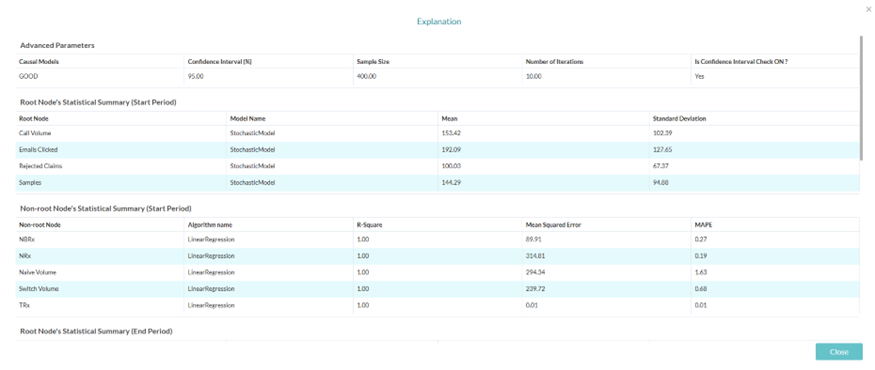This screenshot has height=370, width=875.
Task: Click the 314.81 mean squared error value
Action: (x=535, y=256)
